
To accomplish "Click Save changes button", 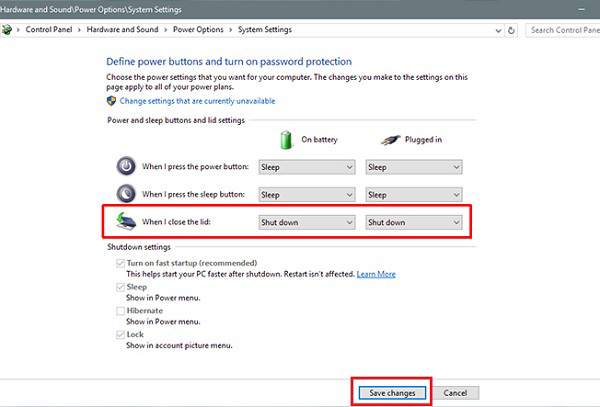I will pos(392,393).
